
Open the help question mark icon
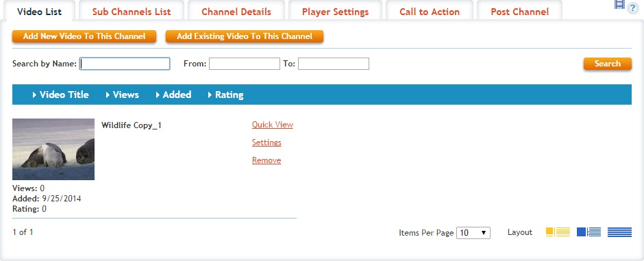[633, 9]
